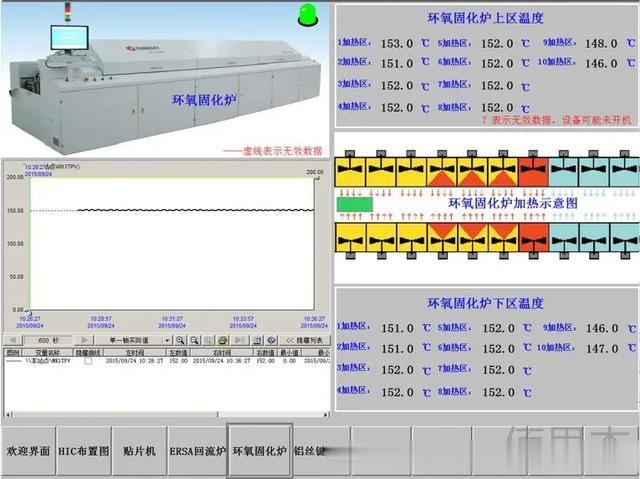The height and width of the screenshot is (479, 640).
Task: Click the lower-row red zone 7 fan block
Action: (x=533, y=237)
